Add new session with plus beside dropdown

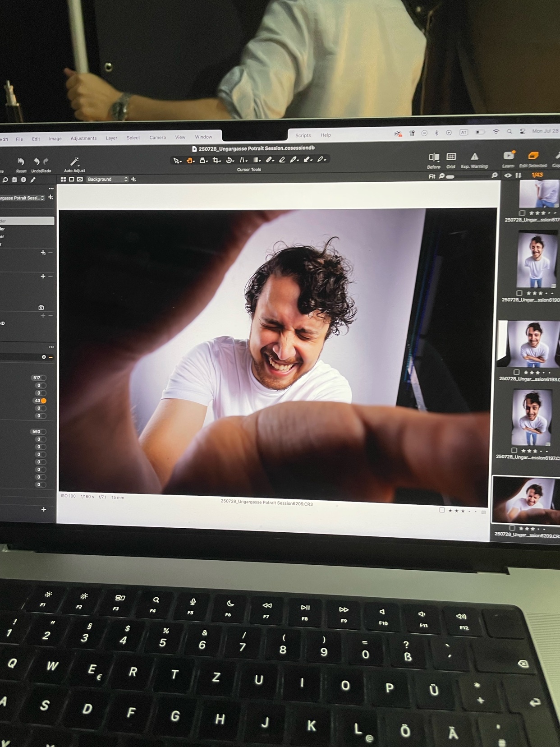click(50, 198)
